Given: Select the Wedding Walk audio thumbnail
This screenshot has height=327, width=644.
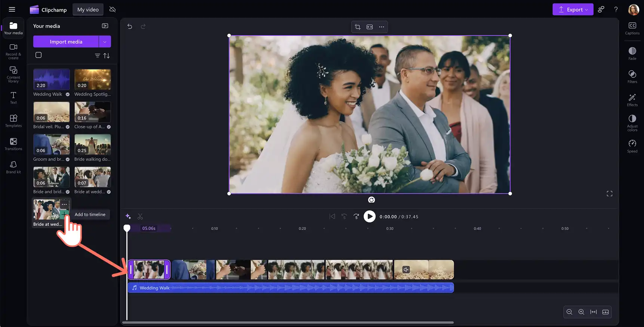Looking at the screenshot, I should (52, 79).
